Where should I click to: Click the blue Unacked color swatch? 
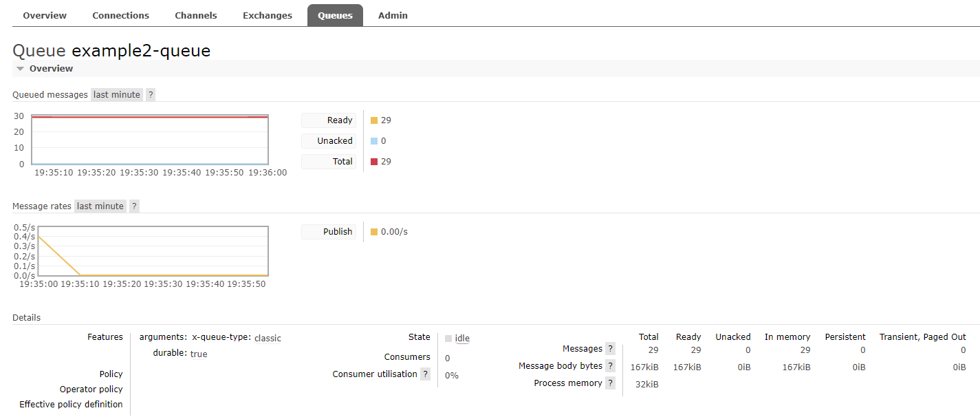374,141
